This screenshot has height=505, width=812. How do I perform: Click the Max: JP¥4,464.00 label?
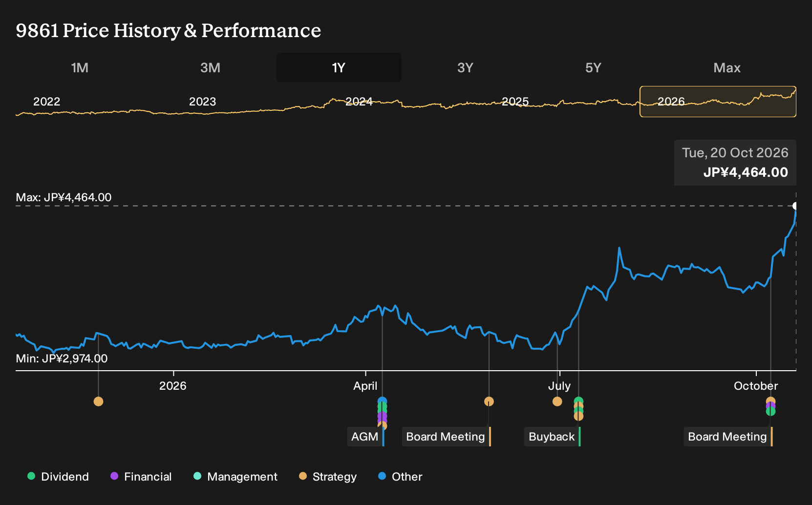pos(64,197)
